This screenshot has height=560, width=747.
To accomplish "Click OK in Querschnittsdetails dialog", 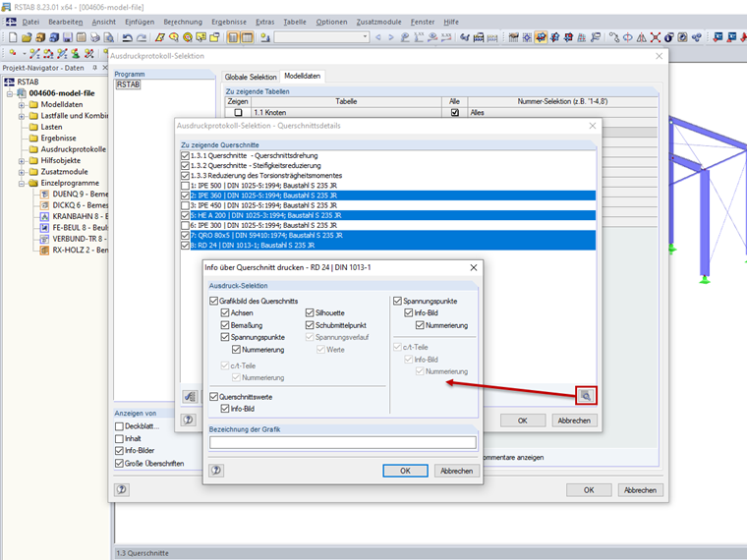I will click(x=523, y=420).
